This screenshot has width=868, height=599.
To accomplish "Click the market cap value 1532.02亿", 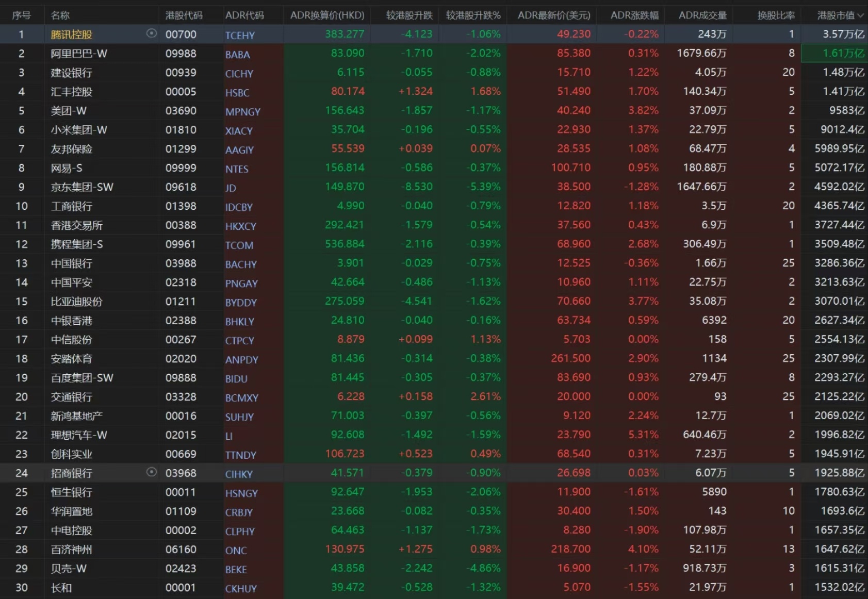I will pyautogui.click(x=840, y=587).
